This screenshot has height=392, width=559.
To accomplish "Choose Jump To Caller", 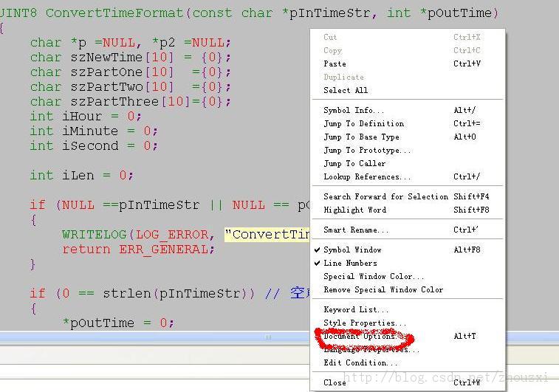I will coord(407,164).
